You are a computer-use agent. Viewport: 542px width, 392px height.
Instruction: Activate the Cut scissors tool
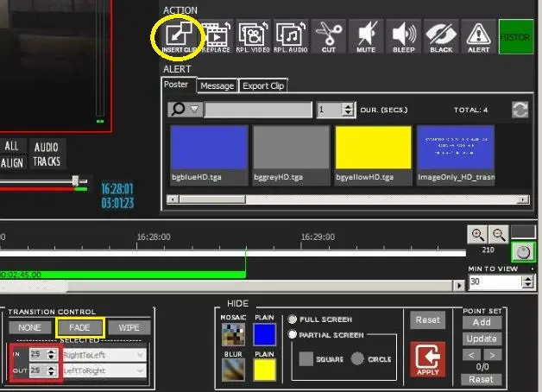pyautogui.click(x=329, y=36)
